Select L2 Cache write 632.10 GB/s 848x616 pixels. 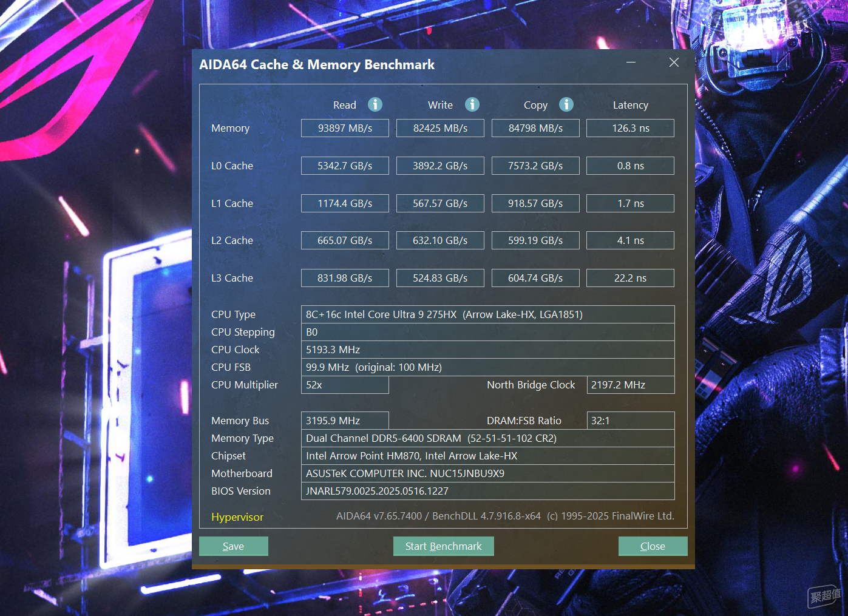[x=440, y=240]
